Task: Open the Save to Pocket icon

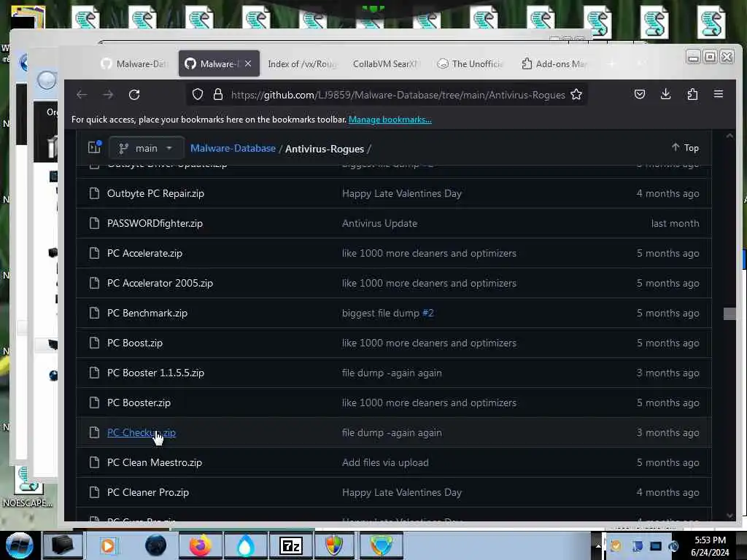Action: (x=640, y=94)
